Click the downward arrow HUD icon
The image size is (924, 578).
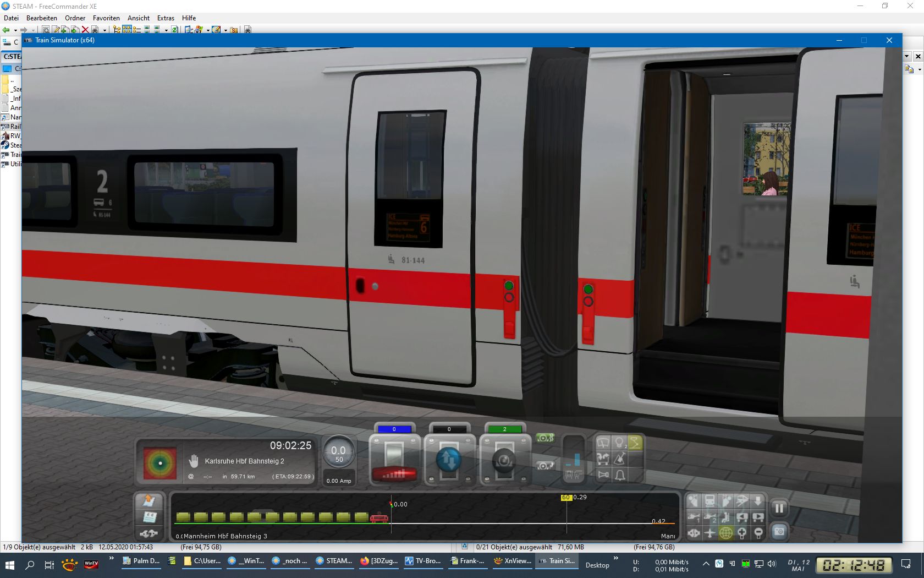pos(758,501)
